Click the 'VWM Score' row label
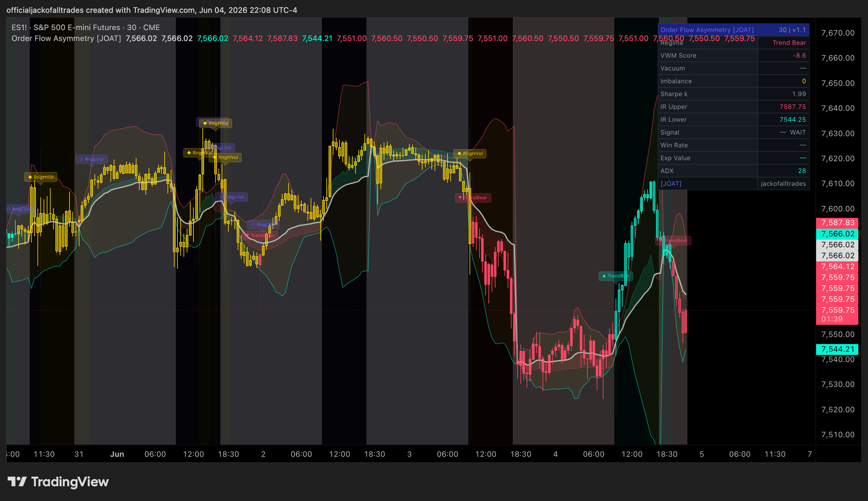 [678, 55]
